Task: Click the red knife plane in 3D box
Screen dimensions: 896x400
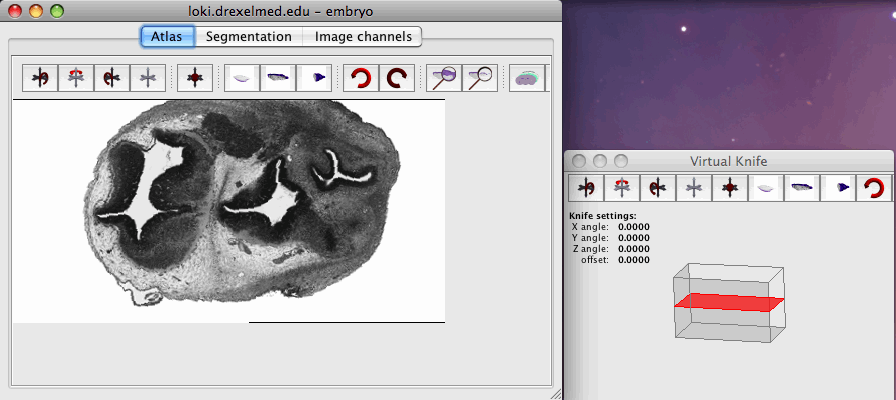Action: coord(729,302)
